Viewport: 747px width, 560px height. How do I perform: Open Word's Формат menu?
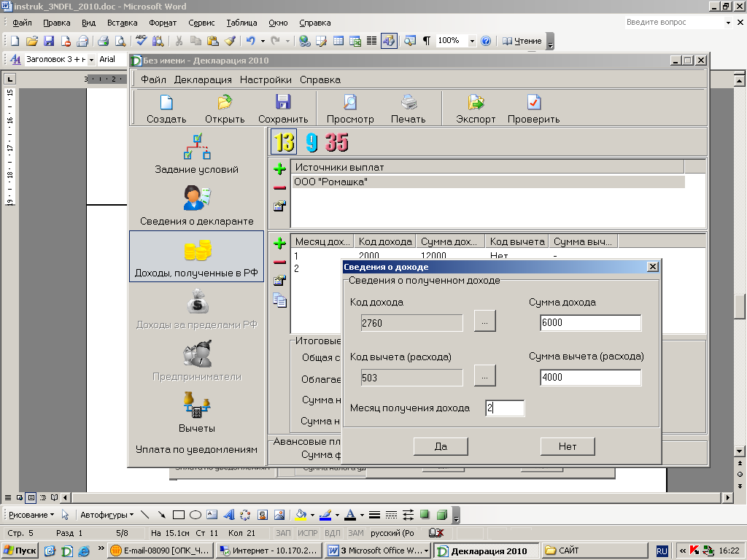[163, 23]
